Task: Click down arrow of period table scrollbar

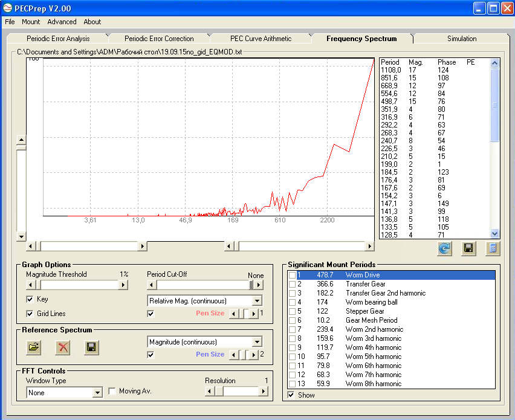Action: [494, 234]
